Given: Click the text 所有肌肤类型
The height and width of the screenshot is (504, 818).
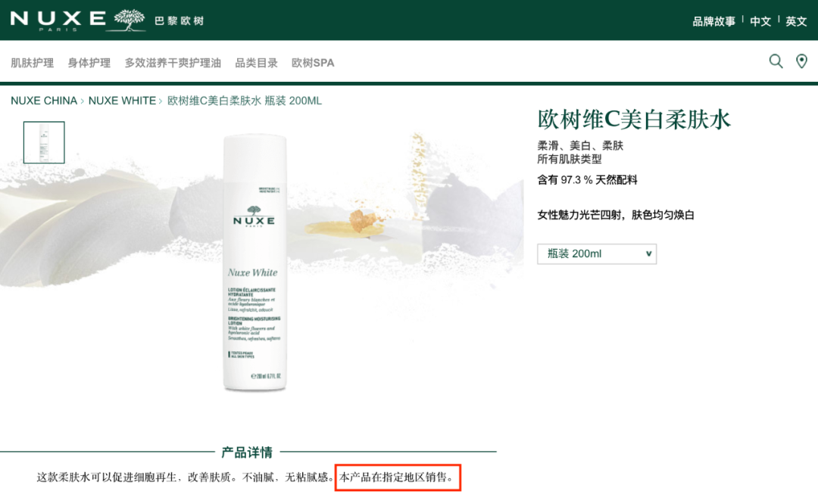Looking at the screenshot, I should point(569,159).
